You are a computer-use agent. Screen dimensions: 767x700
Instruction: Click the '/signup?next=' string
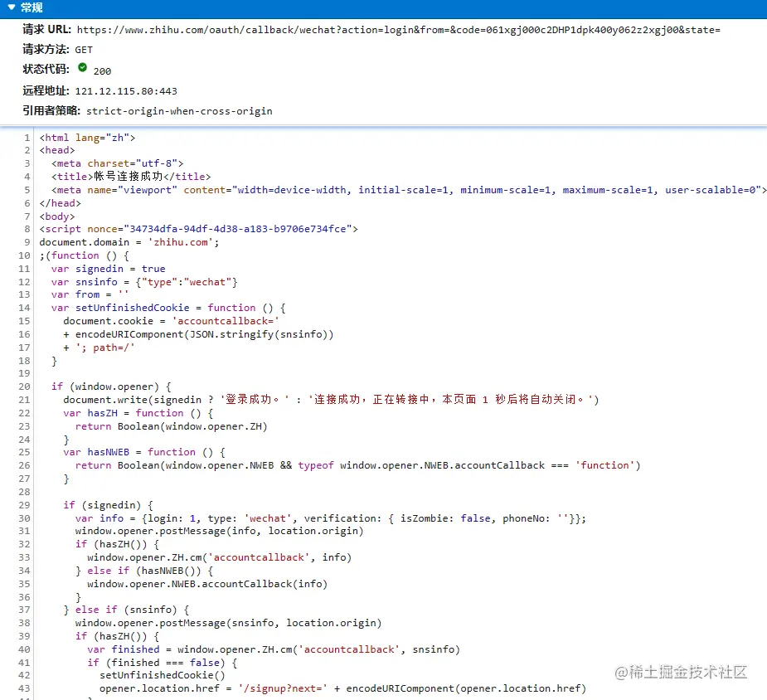[292, 688]
